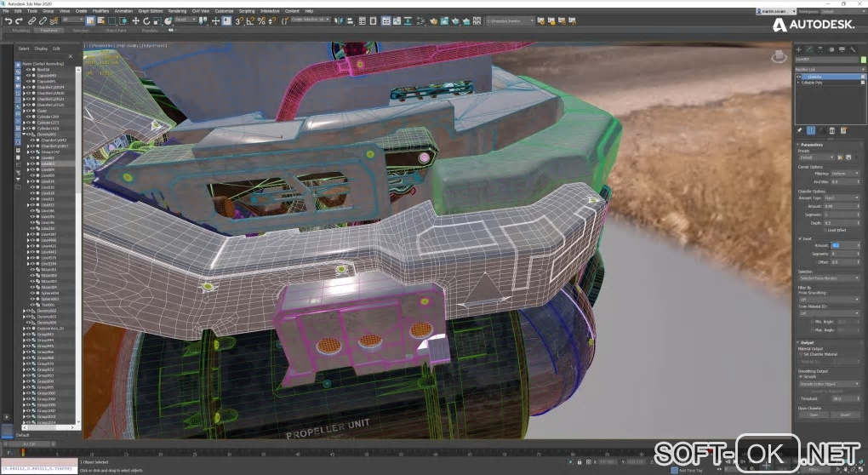The image size is (868, 475).
Task: Click the Redo arrow in main toolbar
Action: point(19,21)
